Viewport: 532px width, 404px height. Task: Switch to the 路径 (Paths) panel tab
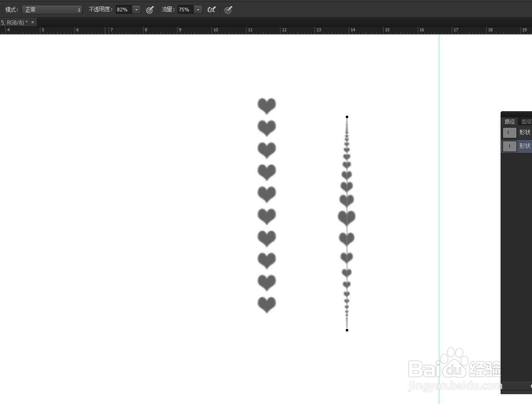510,122
